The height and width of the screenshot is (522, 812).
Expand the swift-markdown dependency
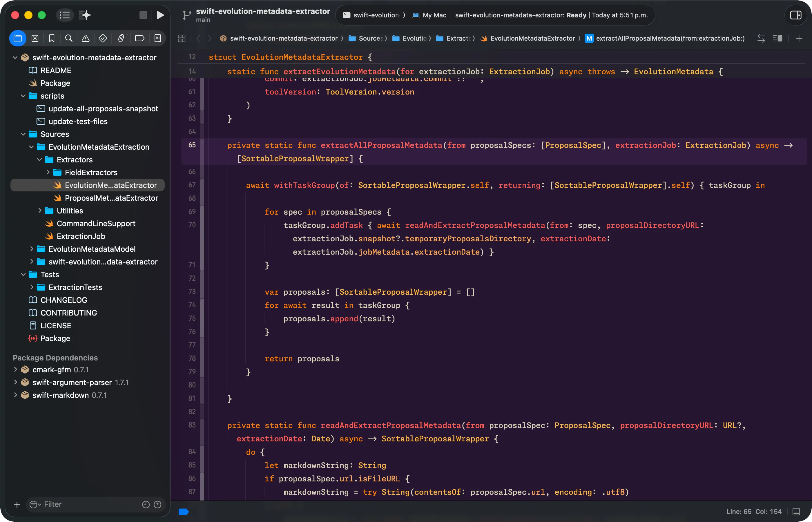pyautogui.click(x=15, y=395)
